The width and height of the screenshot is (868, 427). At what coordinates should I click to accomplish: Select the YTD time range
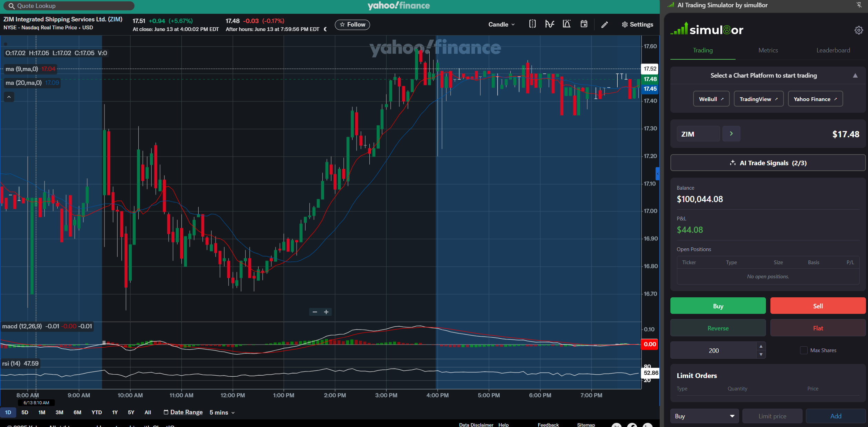97,412
